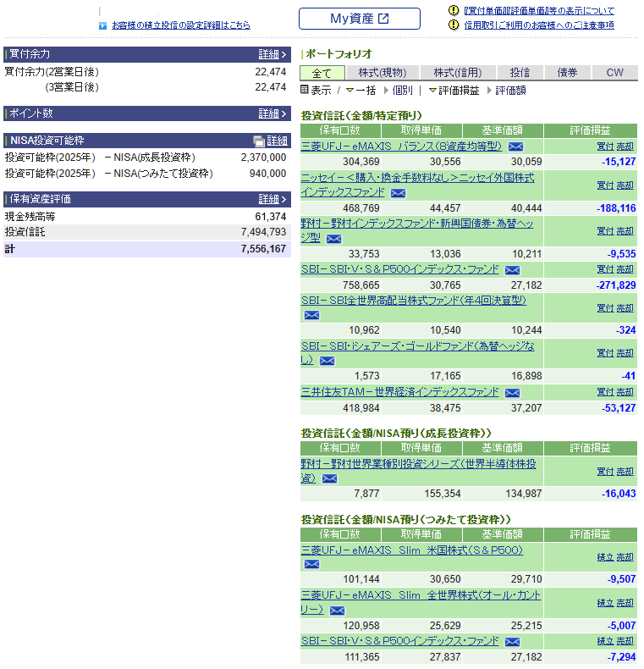
Task: Select the 全て portfolio tab
Action: [x=322, y=73]
